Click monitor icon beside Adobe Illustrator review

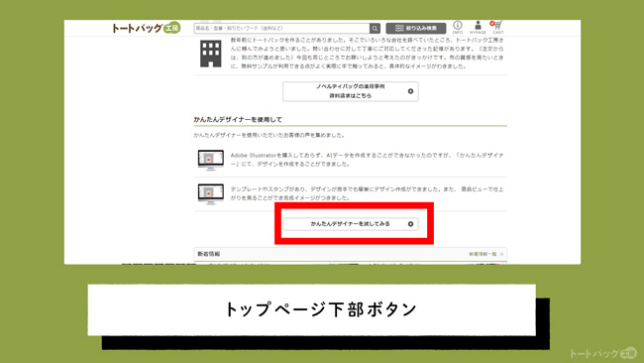(211, 160)
